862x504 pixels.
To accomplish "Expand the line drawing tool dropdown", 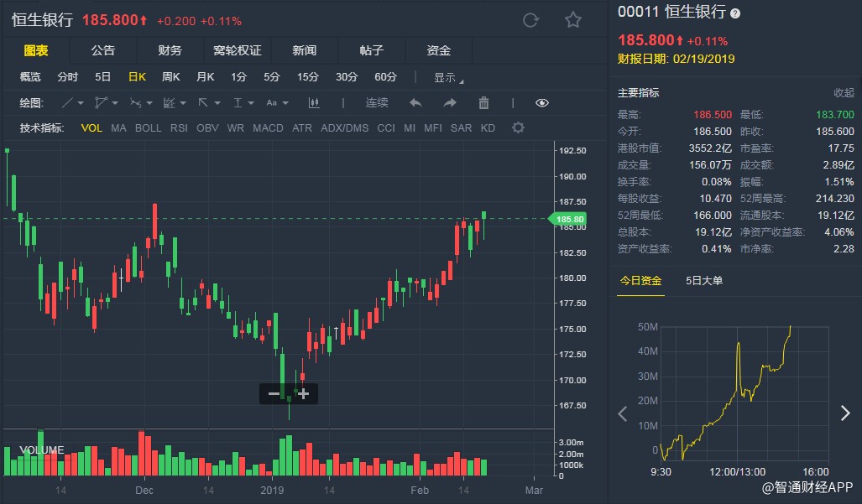I will click(81, 103).
